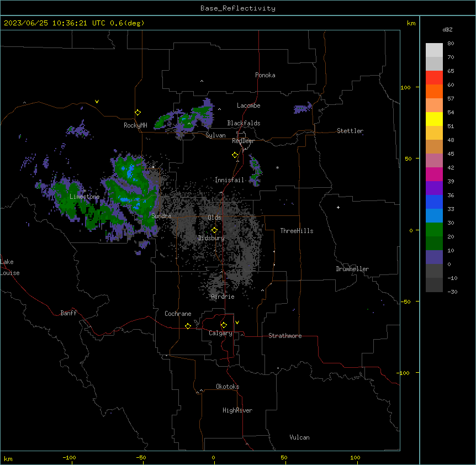The image size is (476, 465).
Task: Click the Limestone label
Action: coord(84,197)
